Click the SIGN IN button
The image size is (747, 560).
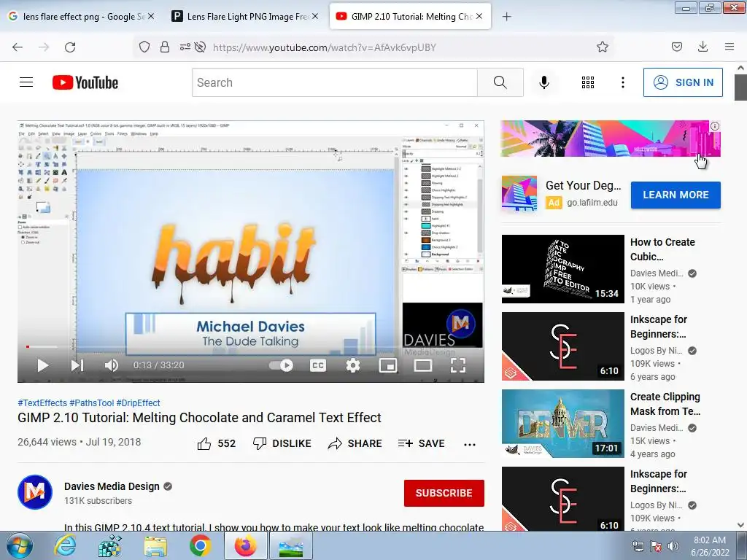click(x=683, y=82)
